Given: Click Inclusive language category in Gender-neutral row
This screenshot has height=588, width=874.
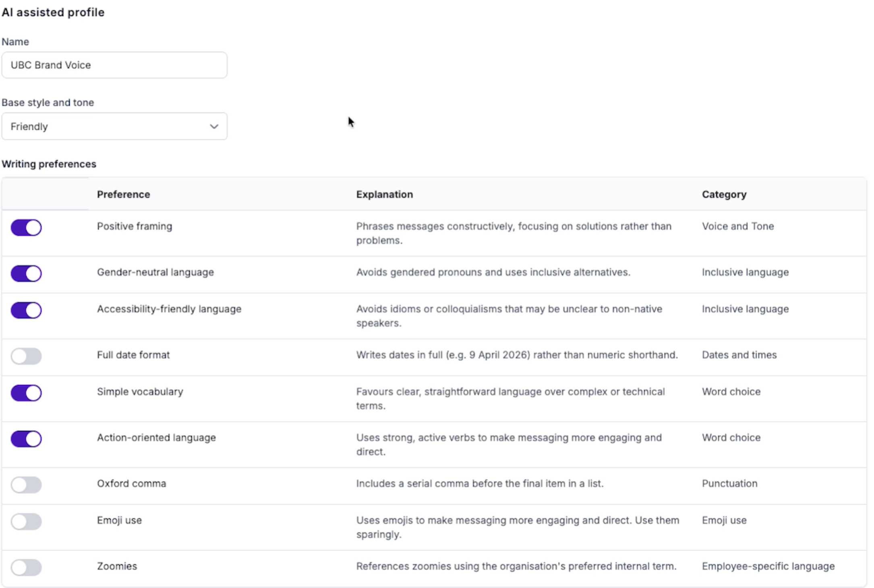Looking at the screenshot, I should click(745, 272).
